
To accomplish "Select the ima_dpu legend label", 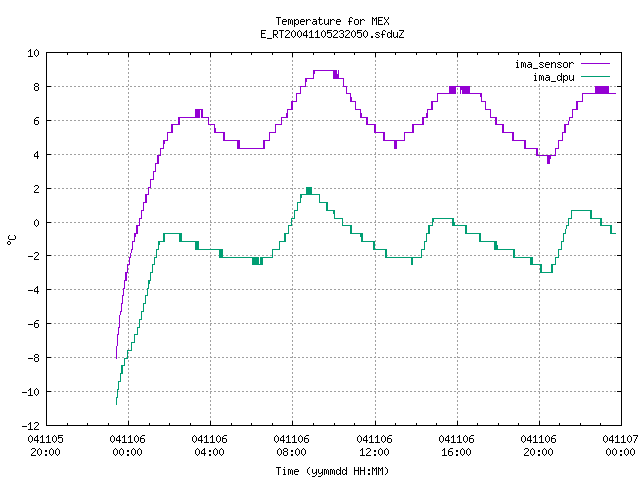I will 553,77.
